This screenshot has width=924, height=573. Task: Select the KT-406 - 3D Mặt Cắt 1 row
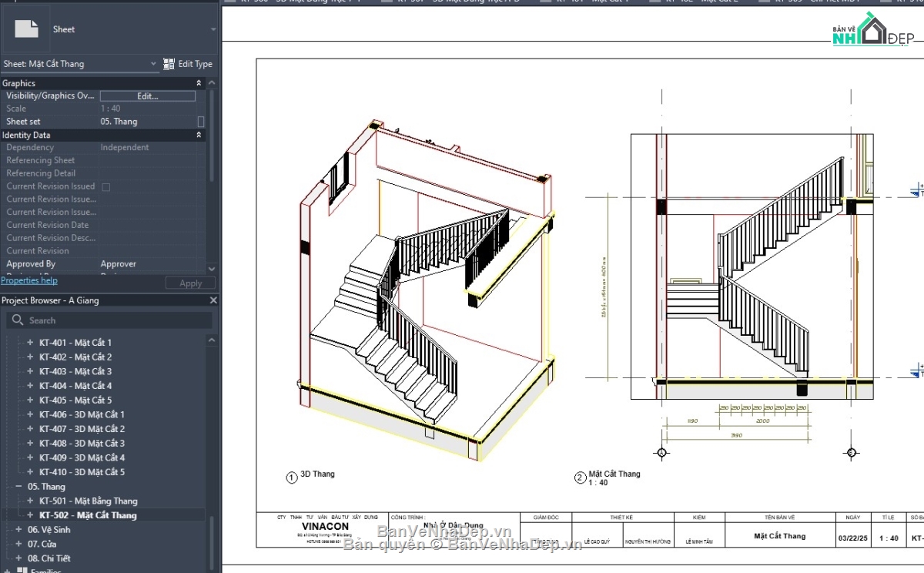point(82,414)
